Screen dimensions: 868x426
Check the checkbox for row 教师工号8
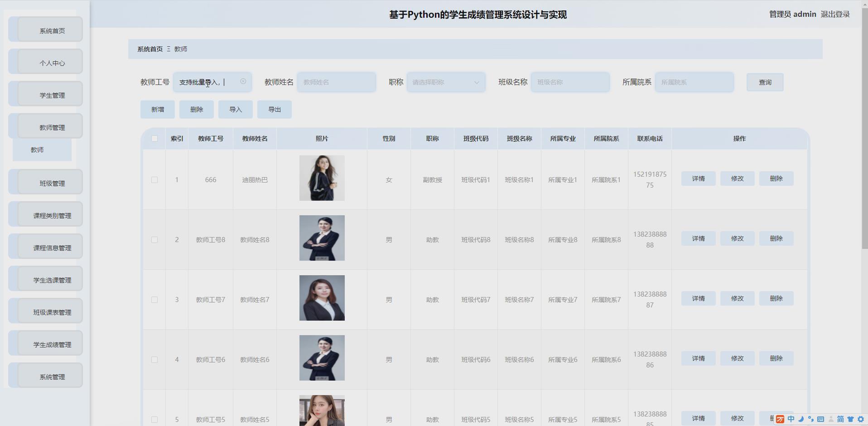(x=154, y=240)
